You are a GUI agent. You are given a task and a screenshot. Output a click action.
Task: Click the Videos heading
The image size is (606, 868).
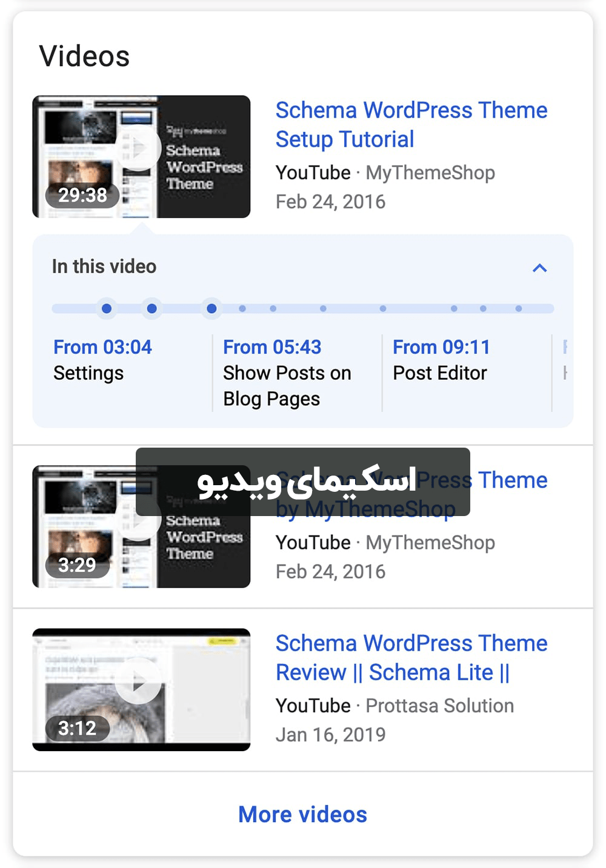click(x=84, y=56)
